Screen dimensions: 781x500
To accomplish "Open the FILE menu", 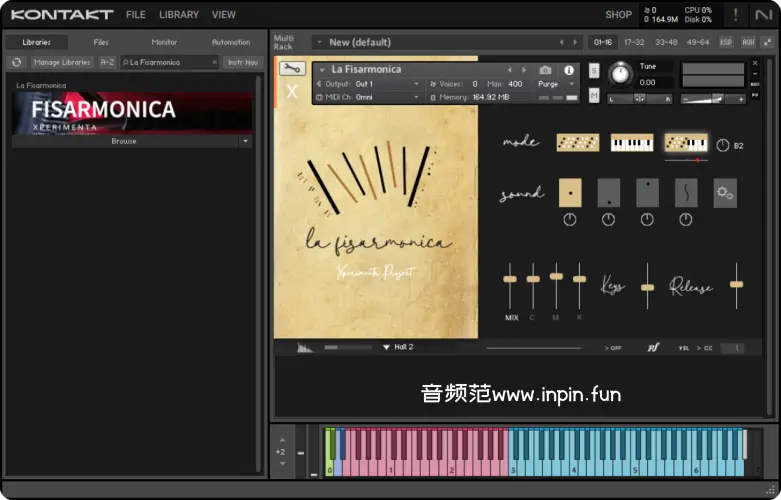I will [x=136, y=15].
